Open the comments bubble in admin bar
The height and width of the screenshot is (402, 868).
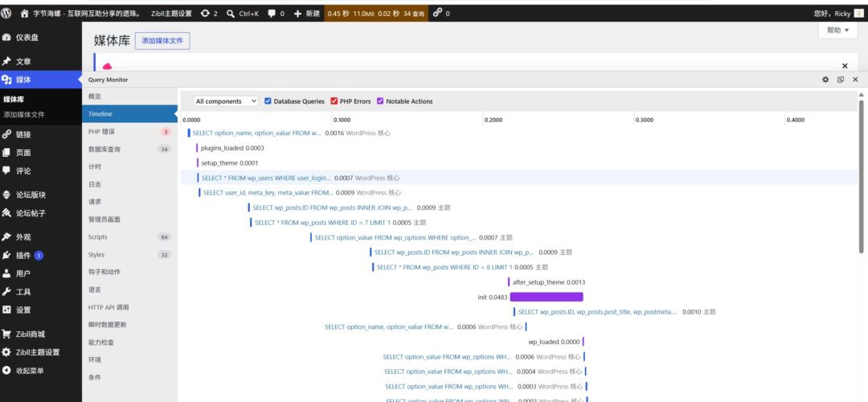[x=272, y=14]
